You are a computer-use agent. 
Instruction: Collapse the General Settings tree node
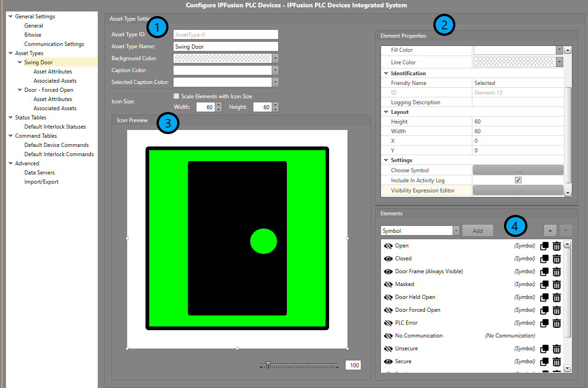click(x=11, y=17)
